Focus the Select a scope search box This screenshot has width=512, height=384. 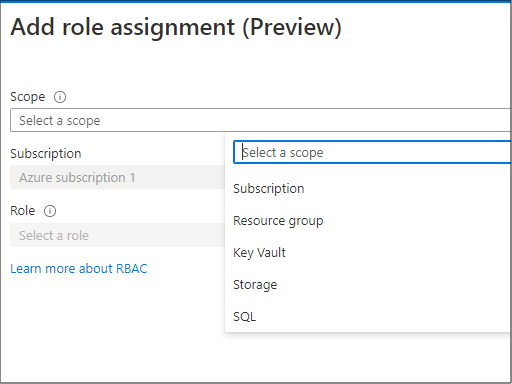coord(372,152)
